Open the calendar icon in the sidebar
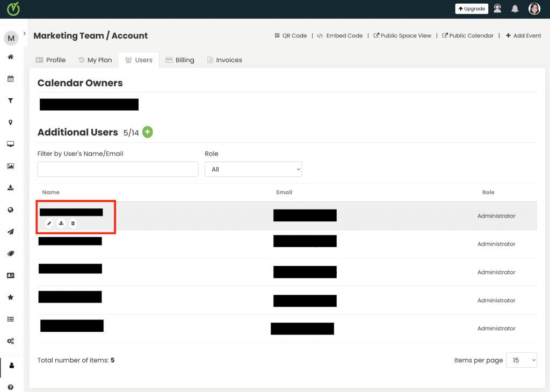Screen dimensions: 550x392 click(10, 78)
